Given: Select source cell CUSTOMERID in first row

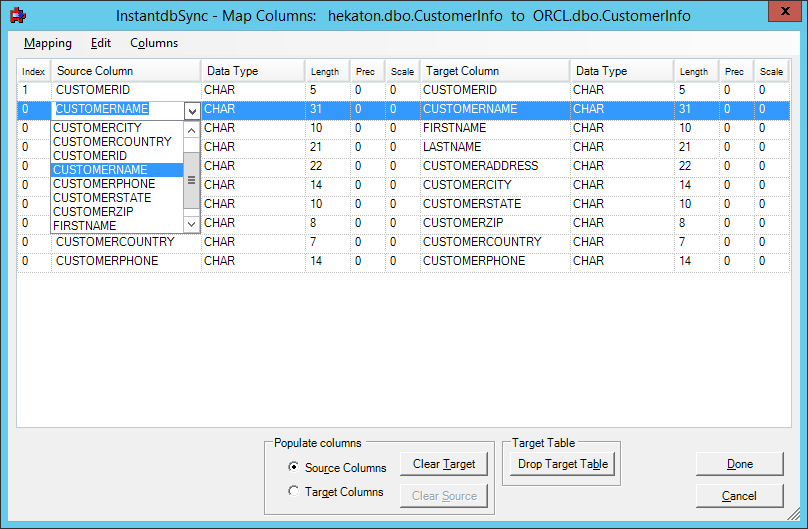Looking at the screenshot, I should (126, 90).
